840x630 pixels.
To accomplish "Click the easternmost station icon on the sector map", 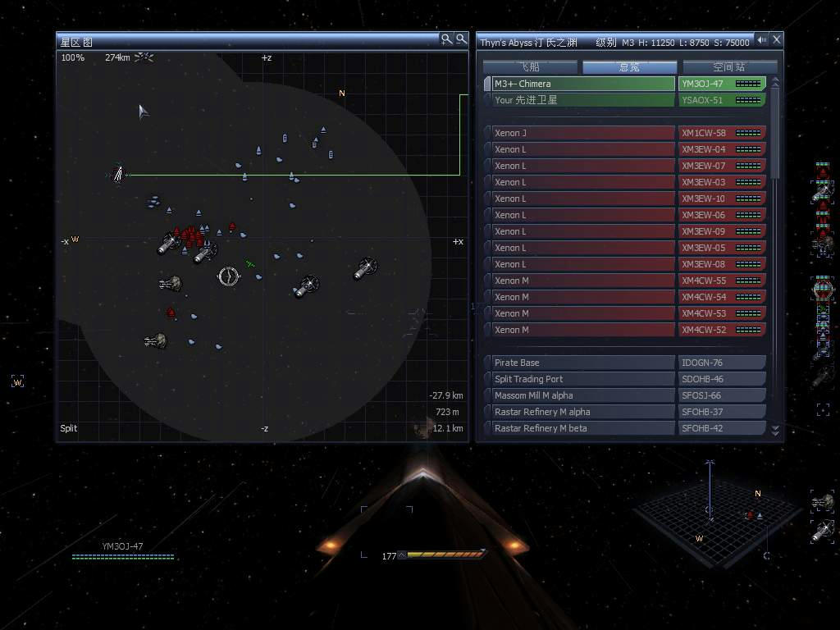I will pyautogui.click(x=365, y=268).
